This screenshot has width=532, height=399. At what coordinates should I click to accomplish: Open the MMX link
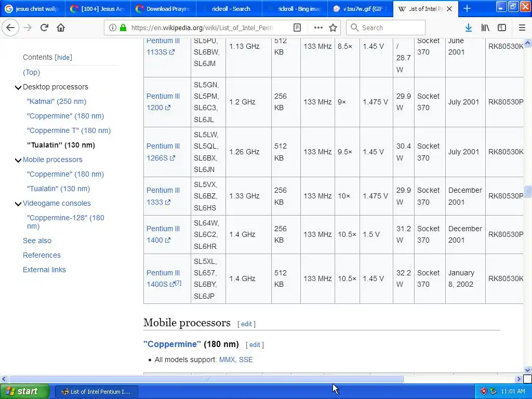227,360
